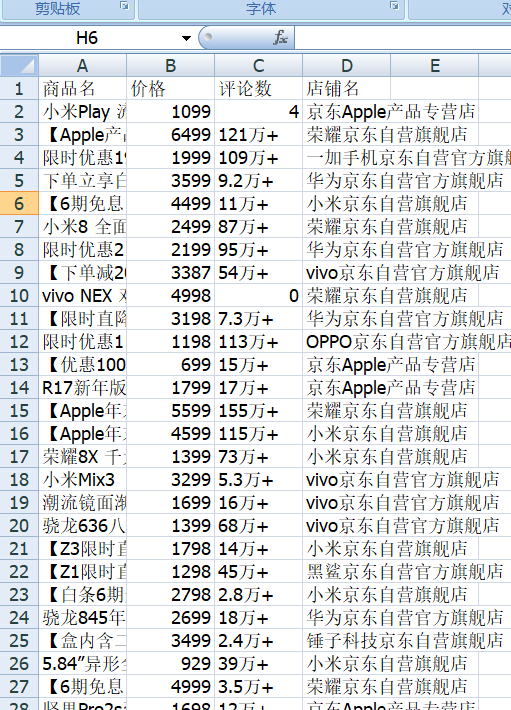Select row 27 header
Screen dimensions: 511x710
[19, 687]
